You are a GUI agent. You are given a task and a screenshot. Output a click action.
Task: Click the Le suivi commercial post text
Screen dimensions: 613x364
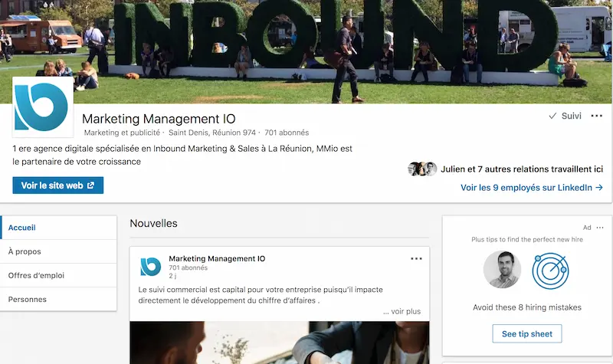261,295
